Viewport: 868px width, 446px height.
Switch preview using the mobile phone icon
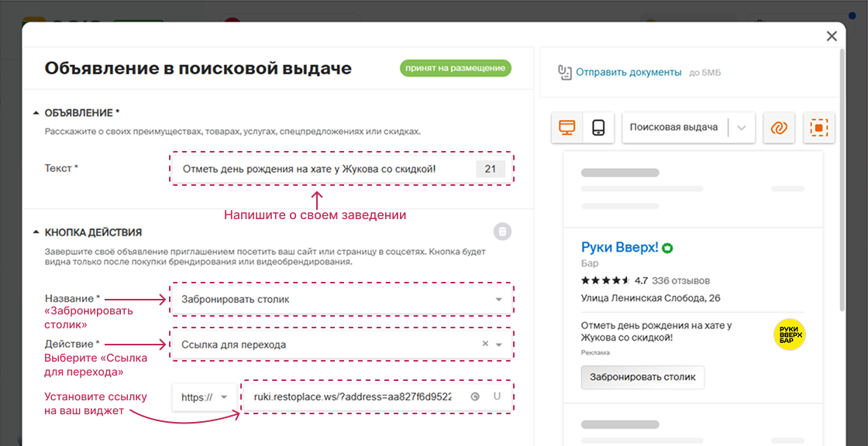click(599, 127)
